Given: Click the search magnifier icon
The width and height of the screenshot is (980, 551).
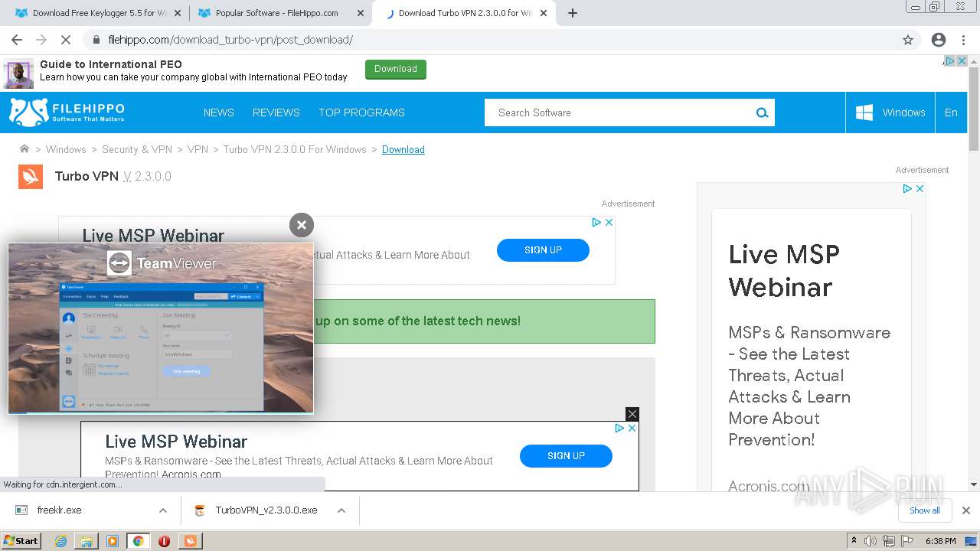Looking at the screenshot, I should click(x=762, y=112).
